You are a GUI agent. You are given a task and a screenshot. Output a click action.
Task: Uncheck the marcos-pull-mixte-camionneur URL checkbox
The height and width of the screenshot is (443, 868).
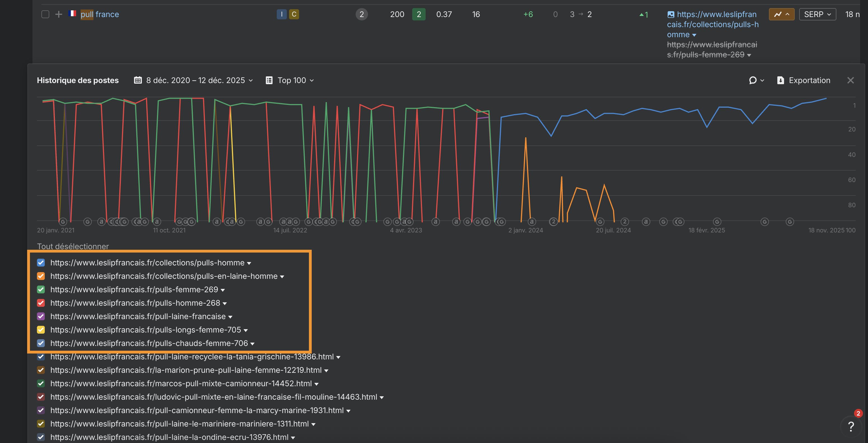pyautogui.click(x=41, y=383)
